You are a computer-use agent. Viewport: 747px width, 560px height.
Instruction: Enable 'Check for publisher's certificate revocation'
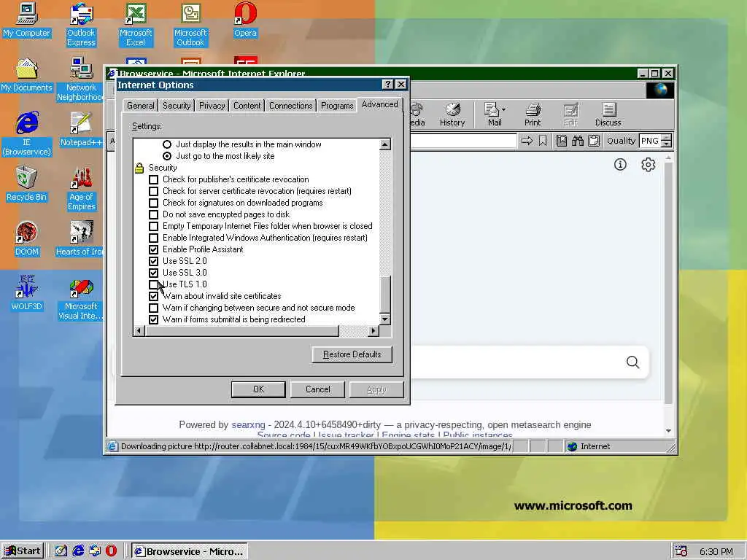pyautogui.click(x=153, y=179)
